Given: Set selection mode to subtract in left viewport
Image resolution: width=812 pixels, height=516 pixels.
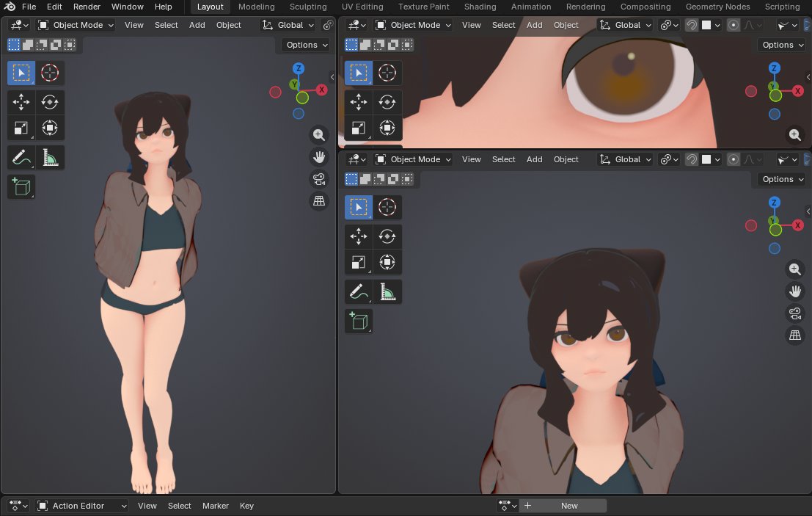Looking at the screenshot, I should pos(42,45).
